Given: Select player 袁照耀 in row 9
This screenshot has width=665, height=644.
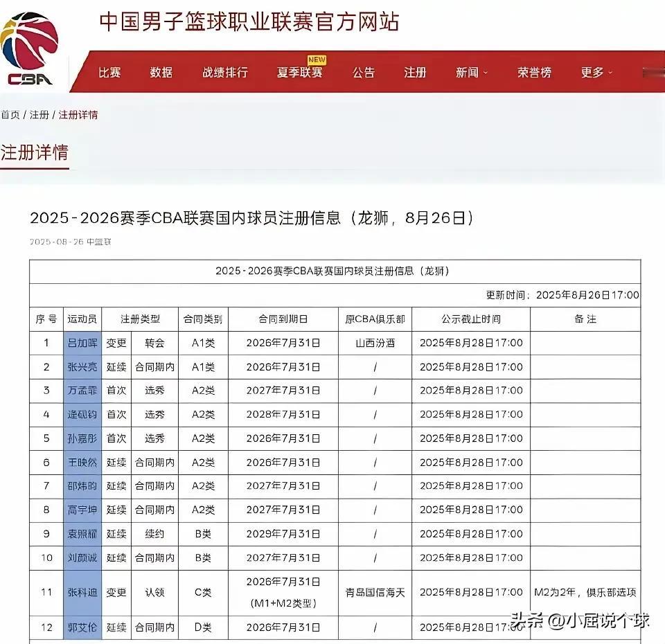Looking at the screenshot, I should (x=82, y=534).
